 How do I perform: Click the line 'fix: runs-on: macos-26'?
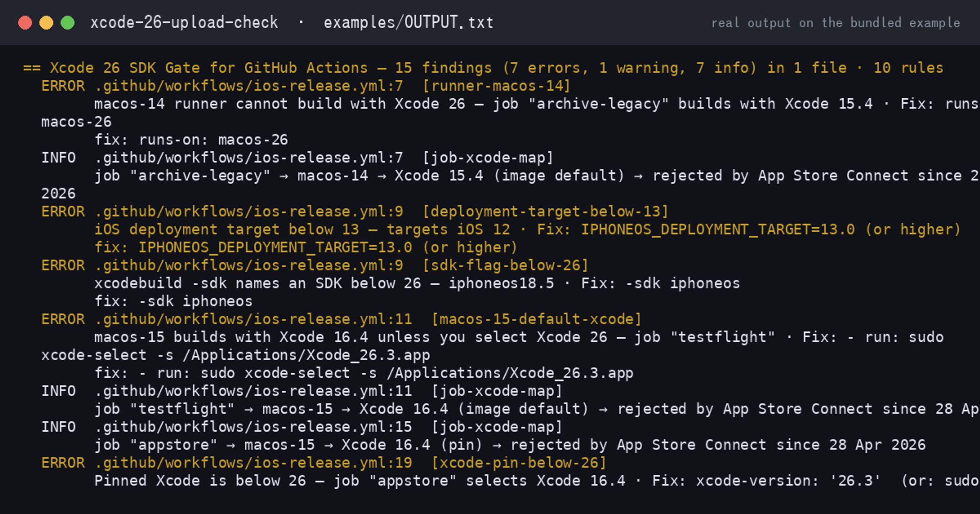[x=191, y=140]
